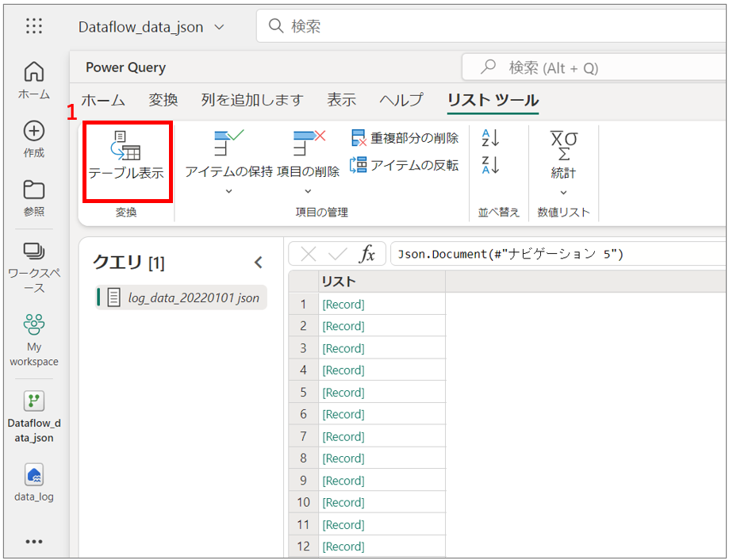Select row number 1 header
Screen dimensions: 729x560
pos(304,305)
